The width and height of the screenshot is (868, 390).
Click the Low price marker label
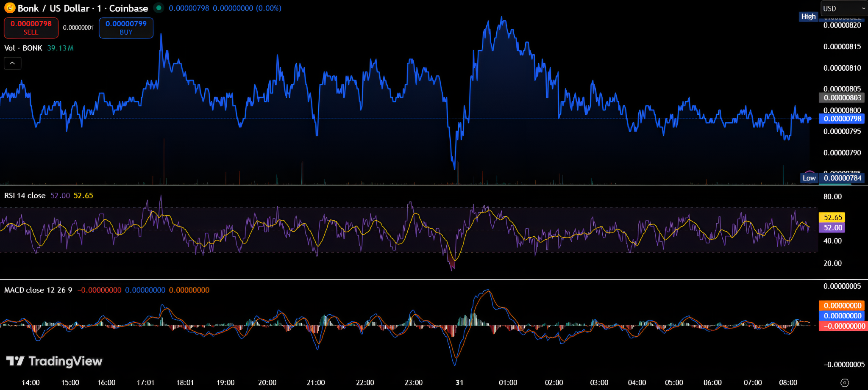coord(809,178)
